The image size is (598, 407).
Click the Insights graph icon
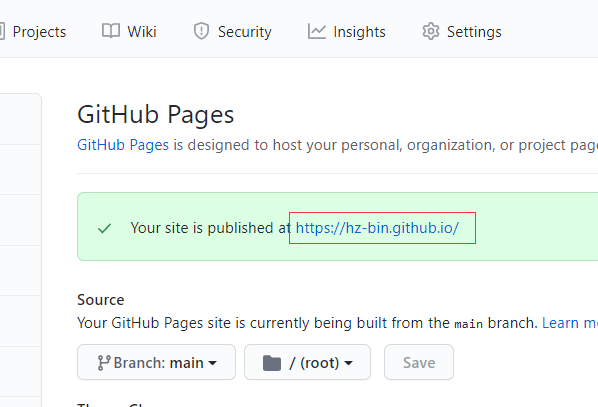coord(317,31)
